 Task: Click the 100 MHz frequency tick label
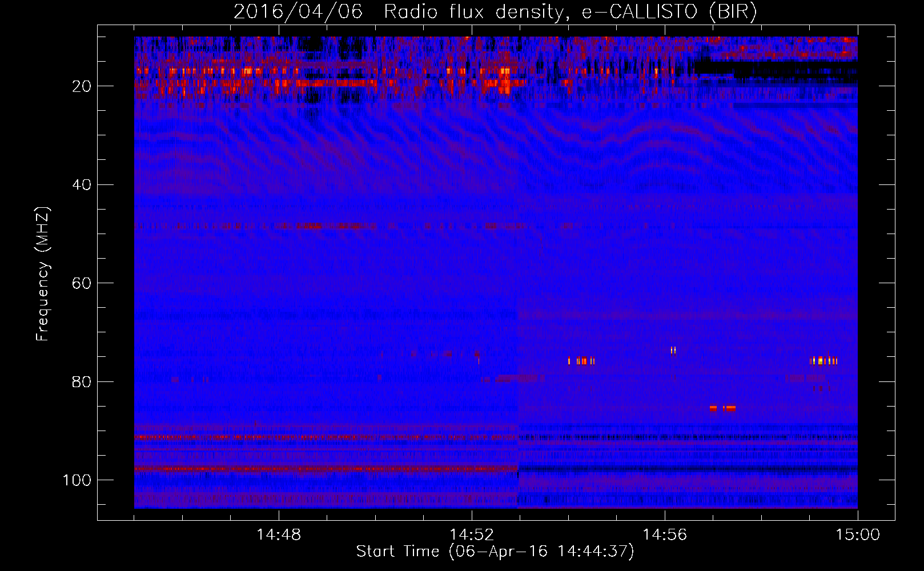pos(77,480)
